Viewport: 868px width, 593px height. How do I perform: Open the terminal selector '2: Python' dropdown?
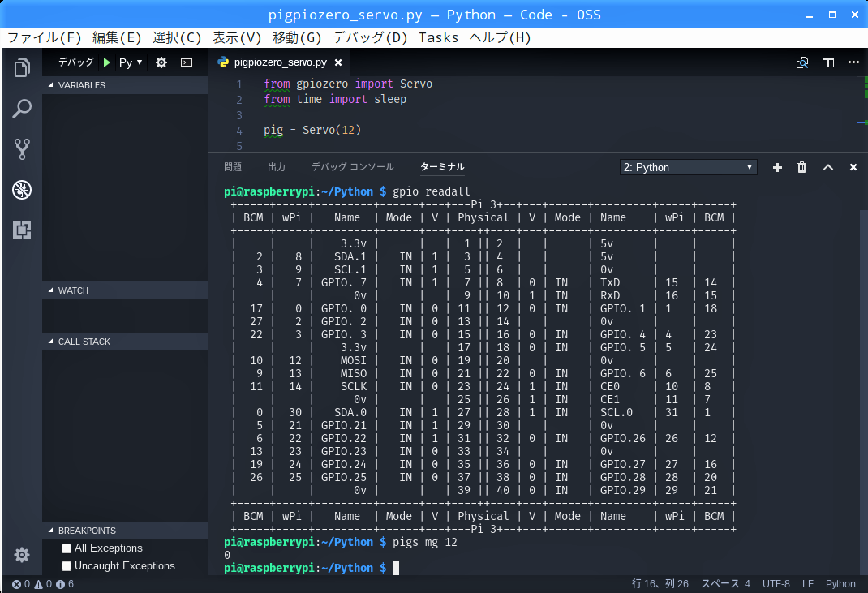688,167
